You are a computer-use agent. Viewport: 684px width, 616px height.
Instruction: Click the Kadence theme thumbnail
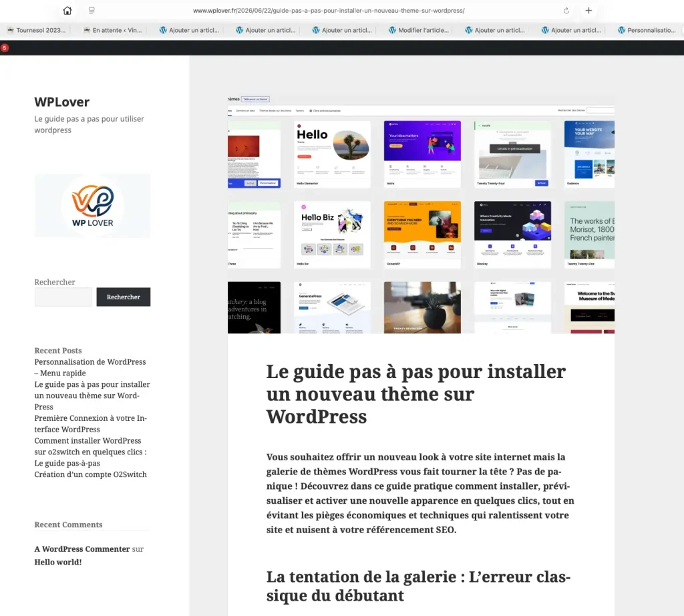point(589,154)
